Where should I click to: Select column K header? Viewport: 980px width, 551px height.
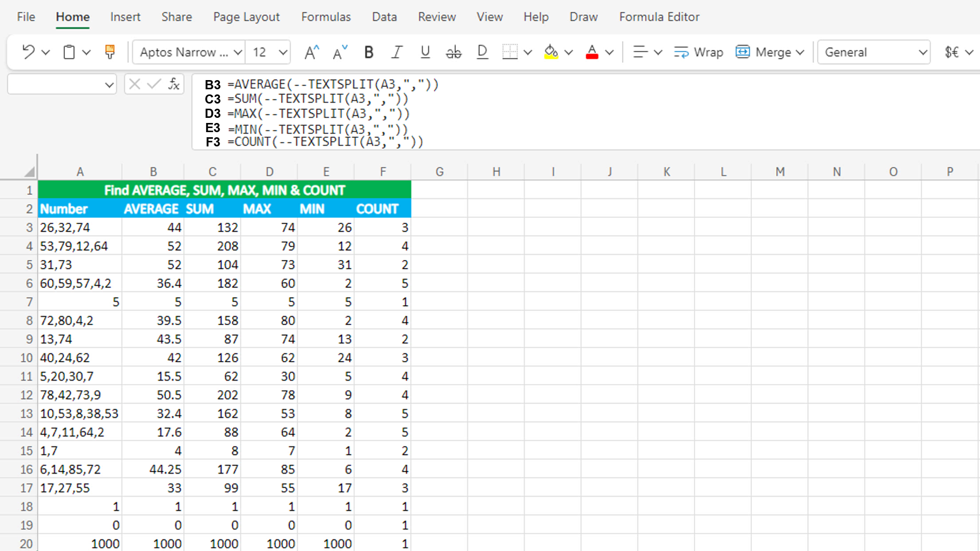(667, 172)
